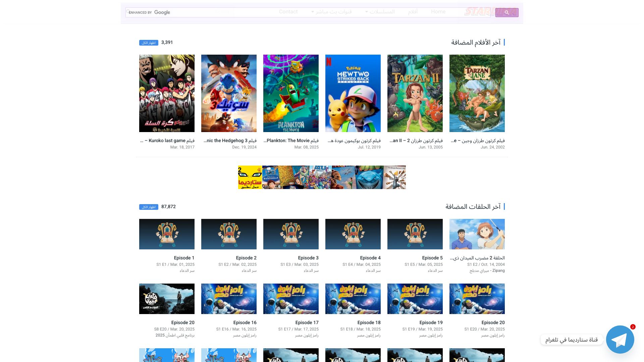Viewport: 644px width, 362px height.
Task: Click the magnifier search button
Action: pyautogui.click(x=507, y=12)
